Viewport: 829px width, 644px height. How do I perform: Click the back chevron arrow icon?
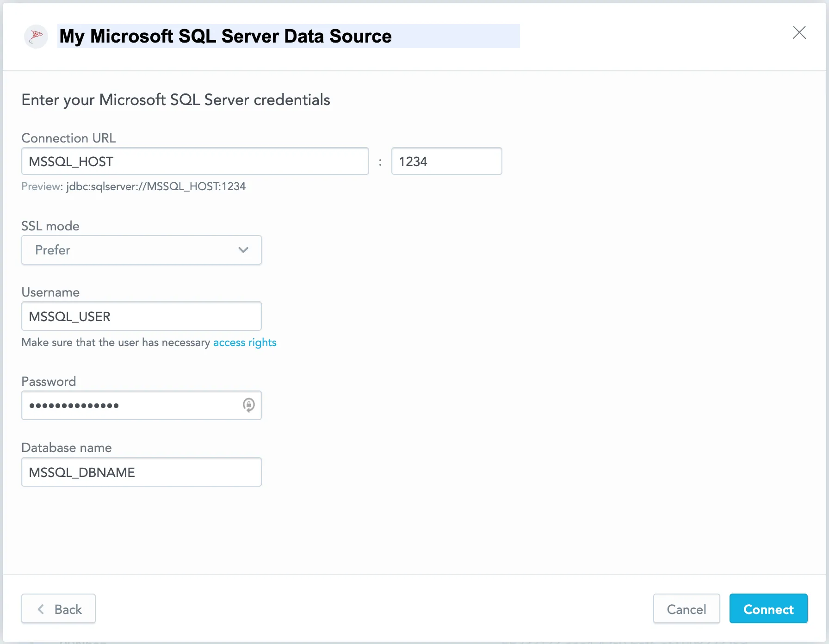coord(41,609)
